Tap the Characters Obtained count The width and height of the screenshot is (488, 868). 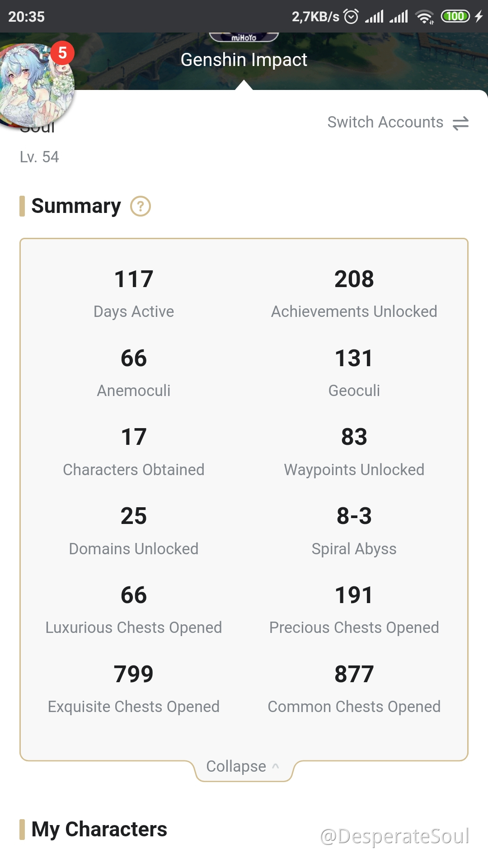coord(134,437)
